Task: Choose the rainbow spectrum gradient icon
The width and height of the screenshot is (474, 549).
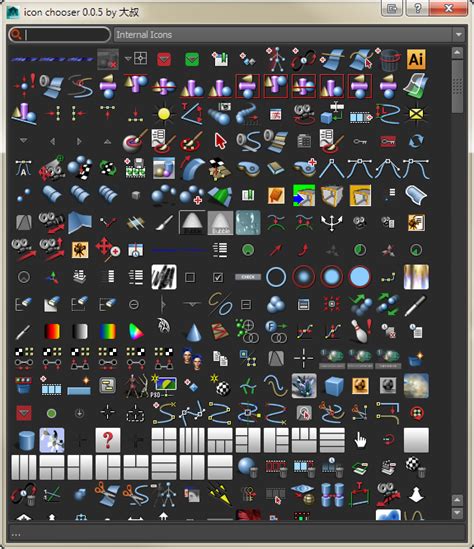Action: (x=108, y=331)
